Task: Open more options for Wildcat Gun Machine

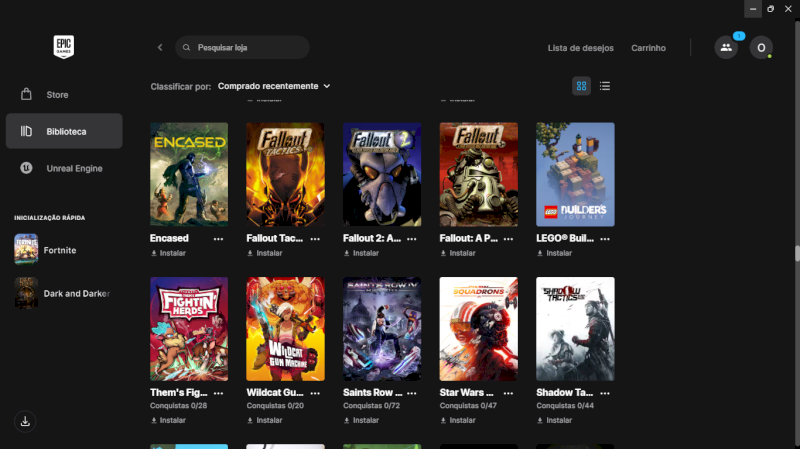Action: pos(315,393)
